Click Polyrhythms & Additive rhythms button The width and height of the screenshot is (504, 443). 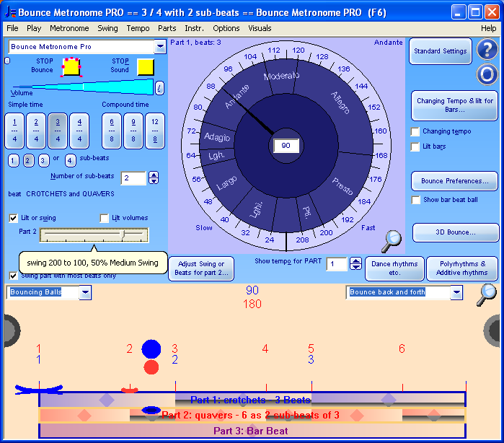coord(462,268)
